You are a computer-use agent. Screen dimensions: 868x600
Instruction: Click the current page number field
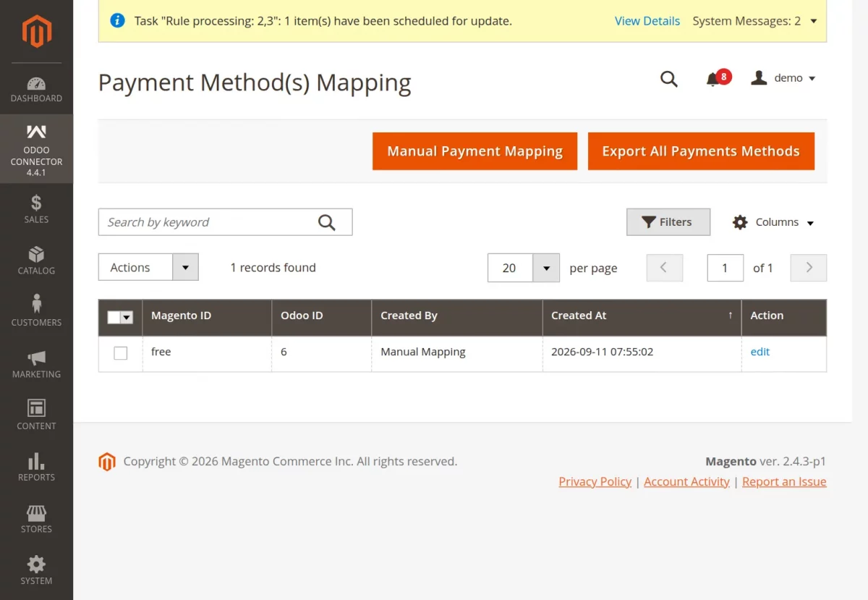[x=726, y=268]
